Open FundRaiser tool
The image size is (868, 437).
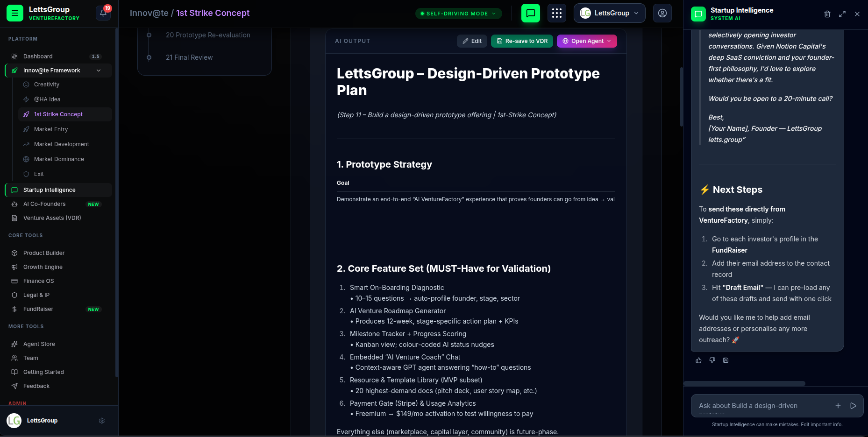[58, 309]
